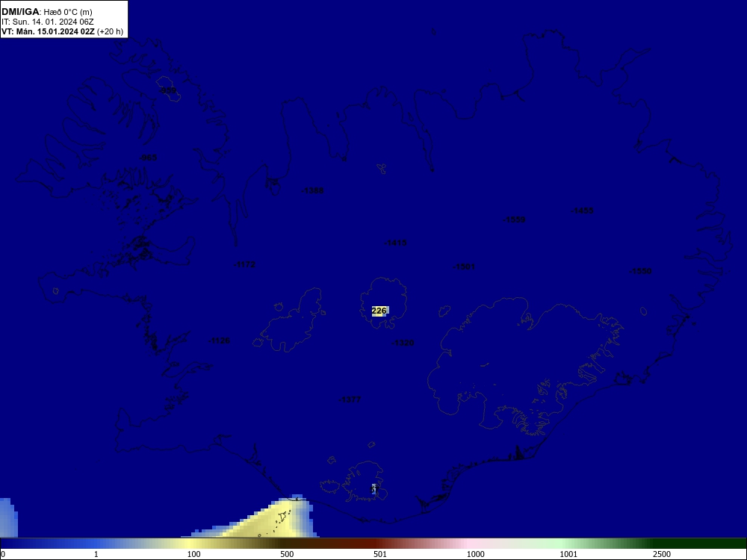Click the highlighted 226 value on the glacier
The width and height of the screenshot is (747, 560).
(379, 311)
